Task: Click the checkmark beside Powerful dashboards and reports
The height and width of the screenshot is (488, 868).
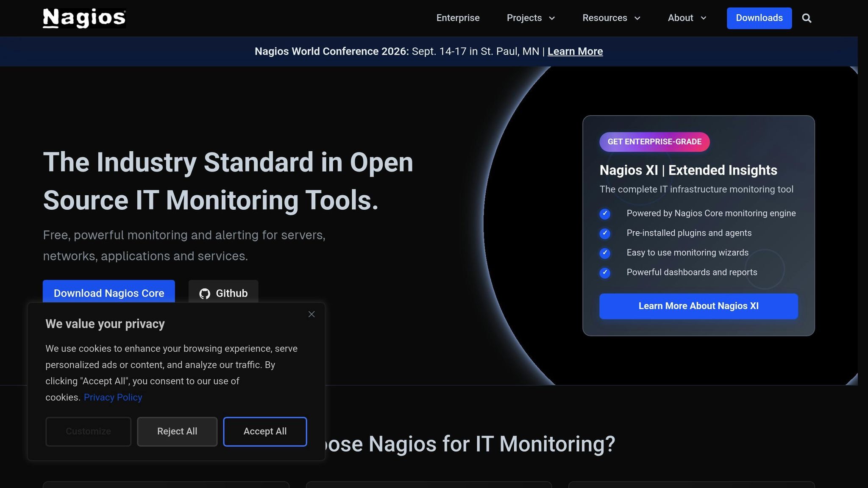Action: 605,273
